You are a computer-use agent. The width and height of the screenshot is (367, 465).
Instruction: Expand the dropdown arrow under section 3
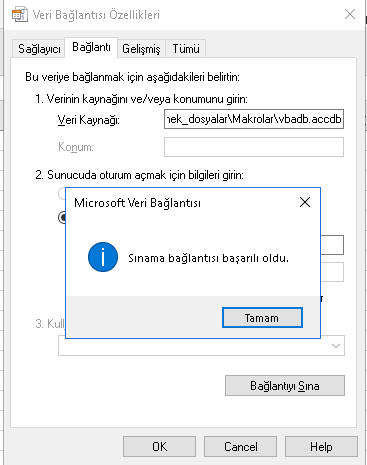point(336,346)
